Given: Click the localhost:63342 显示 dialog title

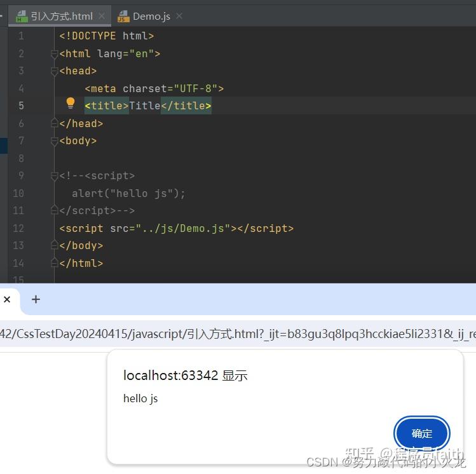Looking at the screenshot, I should (185, 376).
